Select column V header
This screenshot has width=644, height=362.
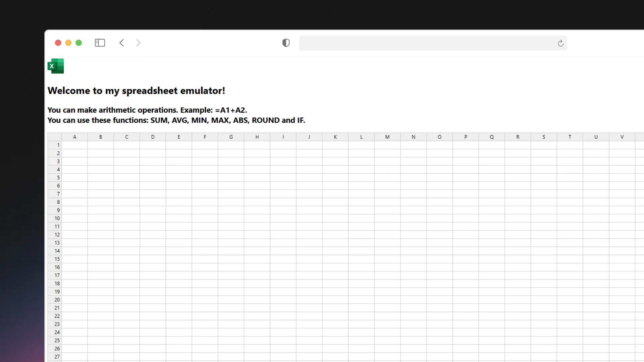point(622,137)
